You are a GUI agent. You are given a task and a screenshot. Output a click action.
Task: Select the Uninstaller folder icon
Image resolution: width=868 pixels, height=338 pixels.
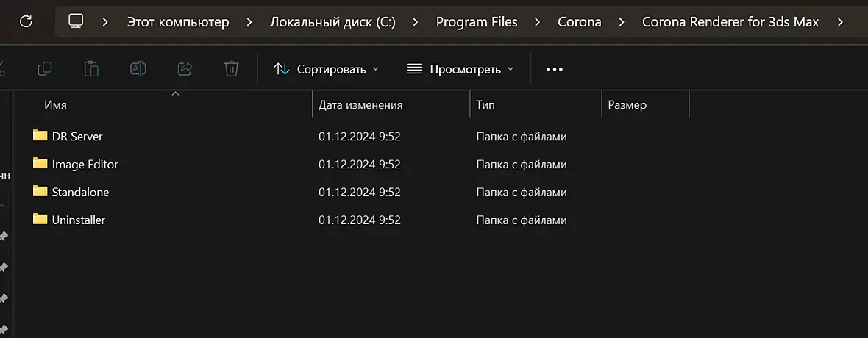tap(40, 219)
